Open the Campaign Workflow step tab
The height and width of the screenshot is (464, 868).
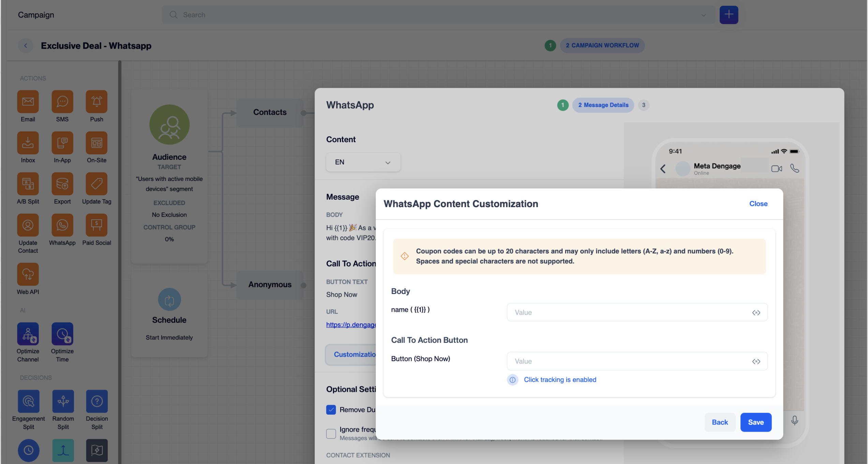(x=602, y=45)
